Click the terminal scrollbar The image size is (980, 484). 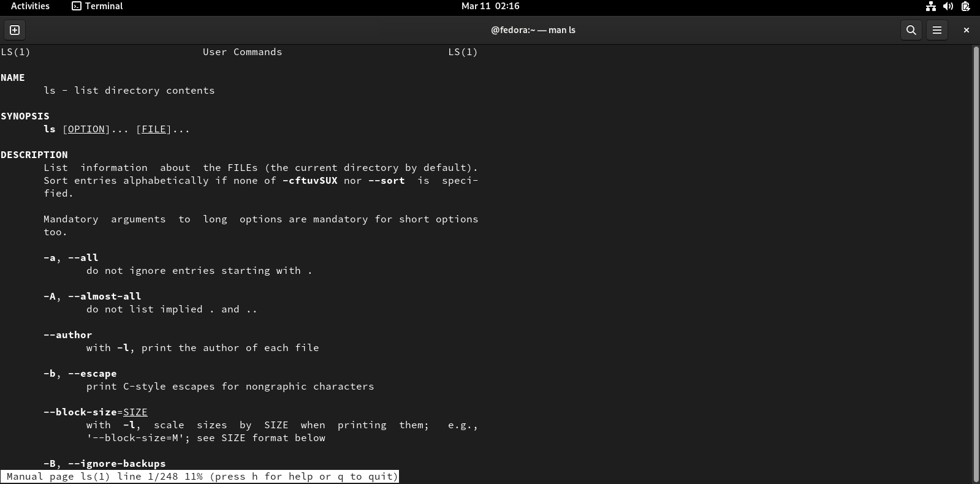point(976,263)
